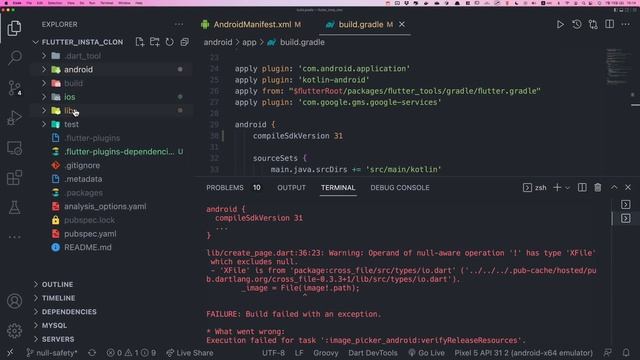Expand the lib folder
This screenshot has height=360, width=640.
[x=44, y=111]
